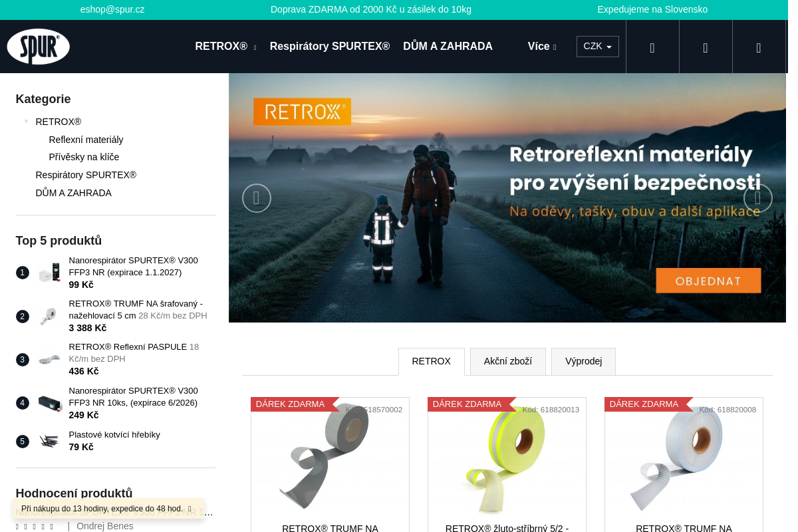Go to previous banner slide

click(256, 198)
